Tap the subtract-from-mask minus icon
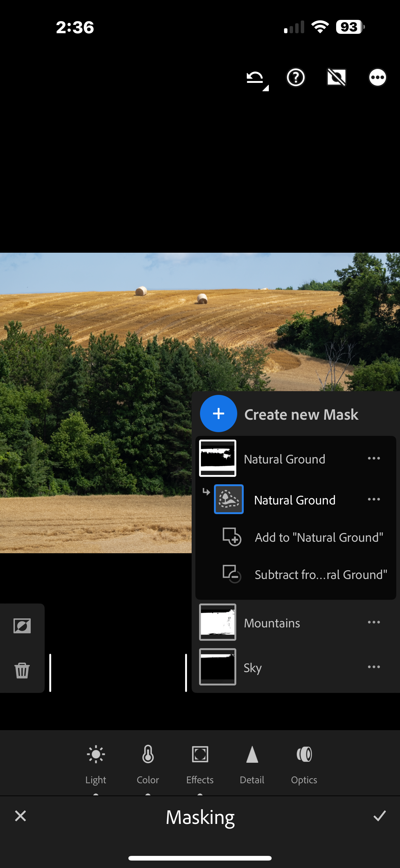Viewport: 400px width, 868px height. point(232,574)
